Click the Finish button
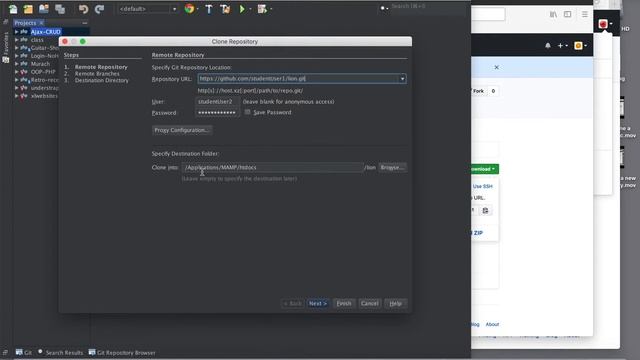Image resolution: width=640 pixels, height=360 pixels. 344,303
